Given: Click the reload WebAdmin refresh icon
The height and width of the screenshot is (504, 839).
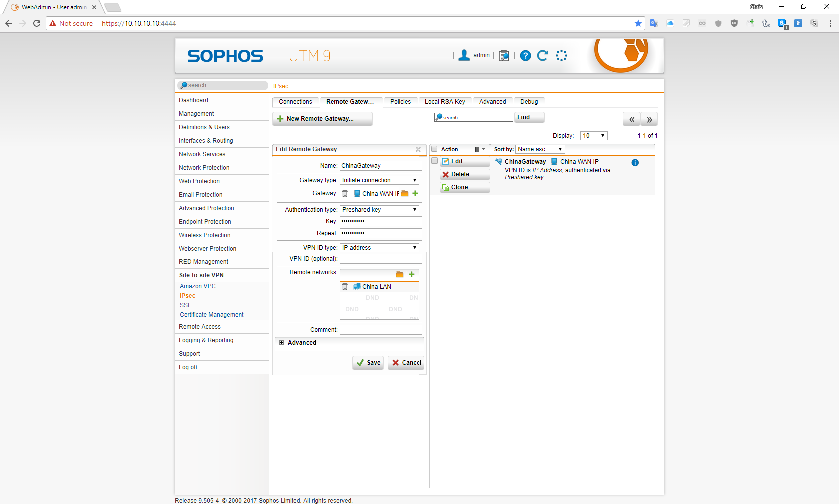Looking at the screenshot, I should (x=542, y=56).
